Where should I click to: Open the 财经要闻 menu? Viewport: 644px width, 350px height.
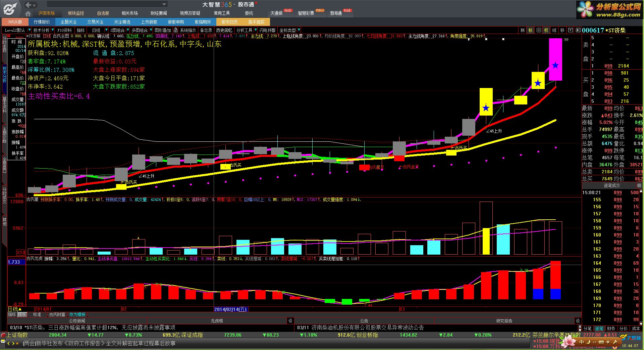click(x=159, y=13)
